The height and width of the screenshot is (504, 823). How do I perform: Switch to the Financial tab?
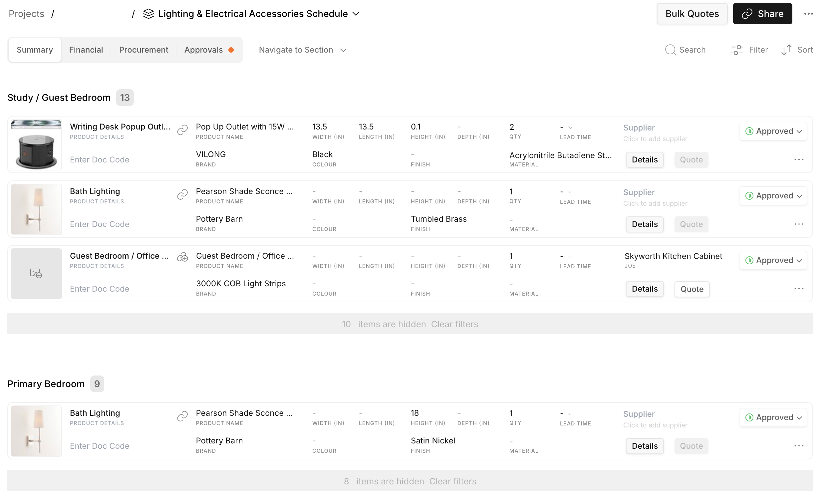(86, 50)
